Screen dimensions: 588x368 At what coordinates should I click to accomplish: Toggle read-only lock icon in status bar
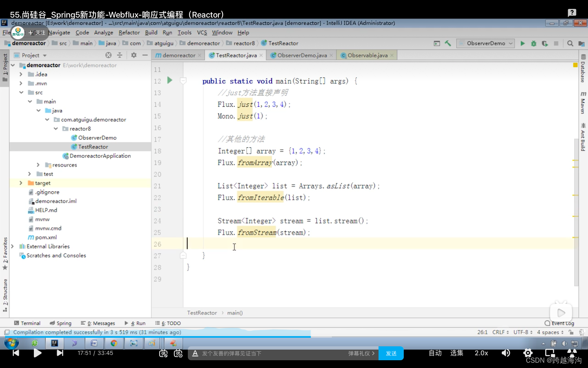571,332
